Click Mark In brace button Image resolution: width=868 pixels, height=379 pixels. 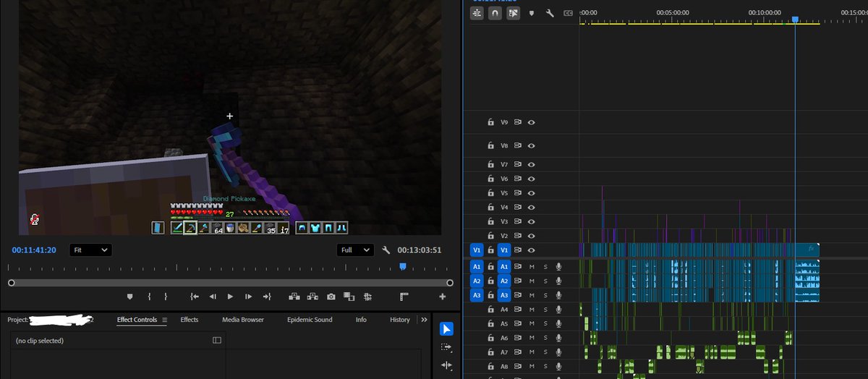point(149,297)
